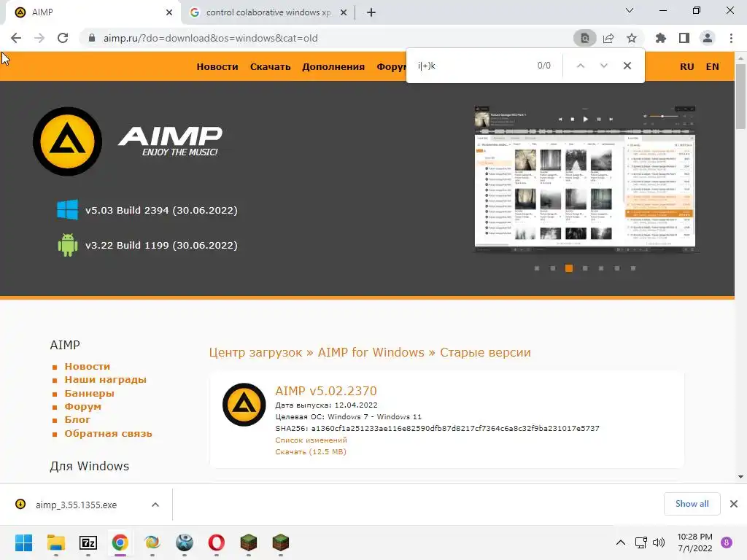This screenshot has width=747, height=560.
Task: Click AIMP for Windows breadcrumb
Action: click(x=371, y=352)
